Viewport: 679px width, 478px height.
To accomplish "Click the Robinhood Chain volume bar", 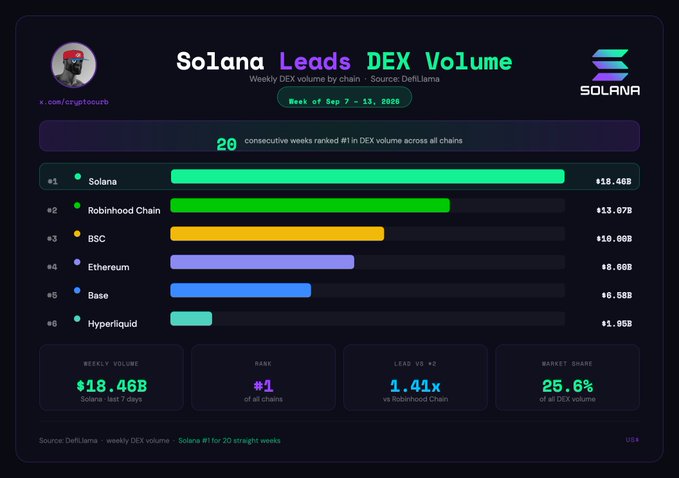I will pos(310,205).
